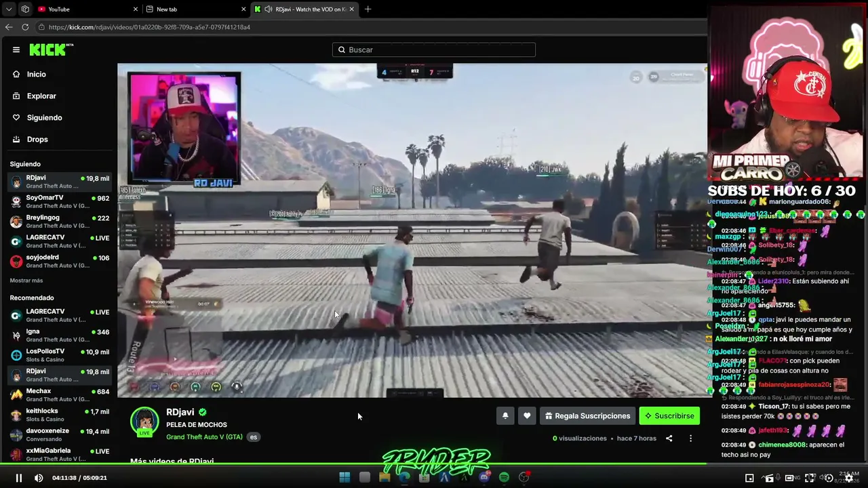Mute the video player volume
This screenshot has height=488, width=868.
pos(39,478)
